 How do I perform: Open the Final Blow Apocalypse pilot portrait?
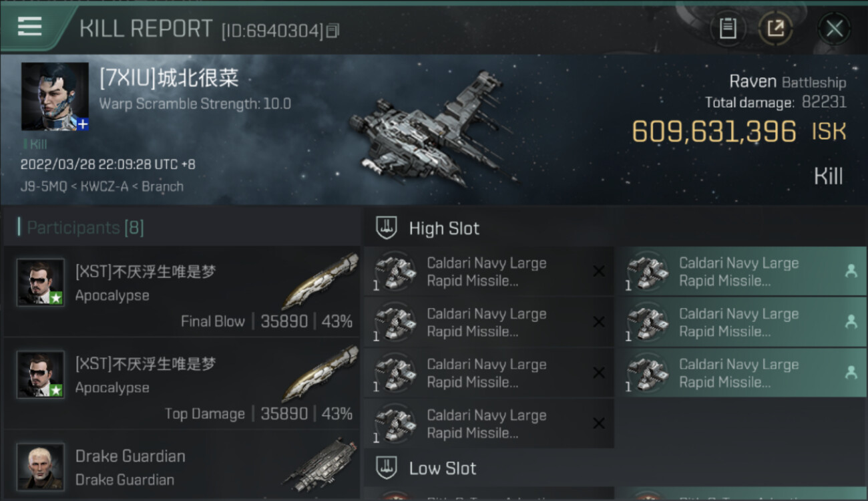tap(41, 283)
